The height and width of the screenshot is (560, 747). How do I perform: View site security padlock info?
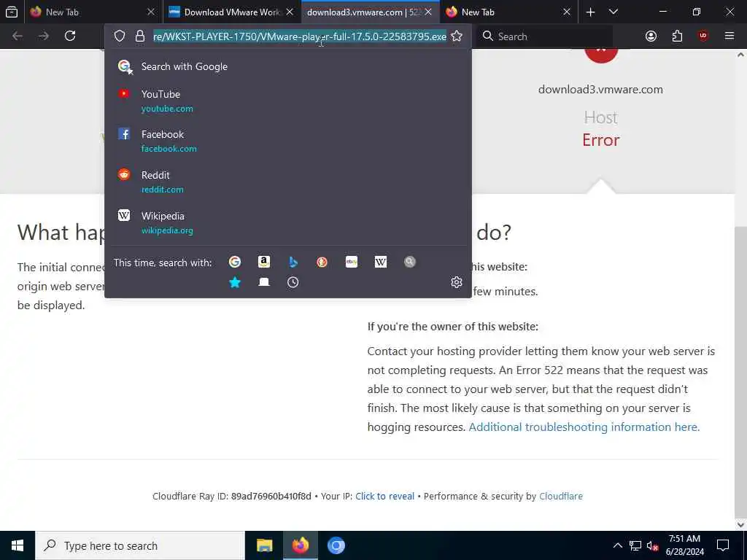coord(139,36)
